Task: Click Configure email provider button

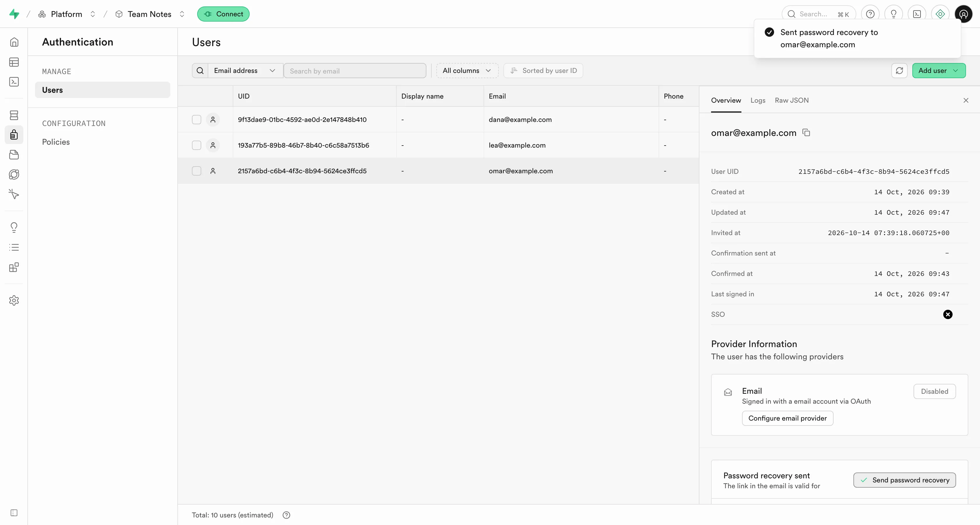Action: [x=787, y=418]
